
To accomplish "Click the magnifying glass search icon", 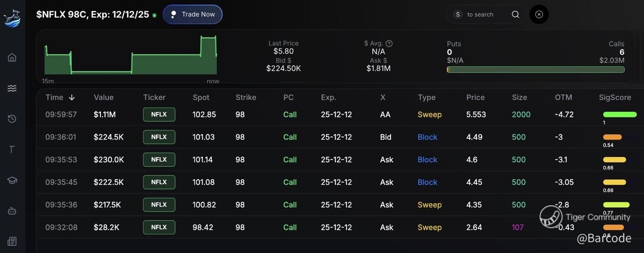I will click(x=516, y=14).
